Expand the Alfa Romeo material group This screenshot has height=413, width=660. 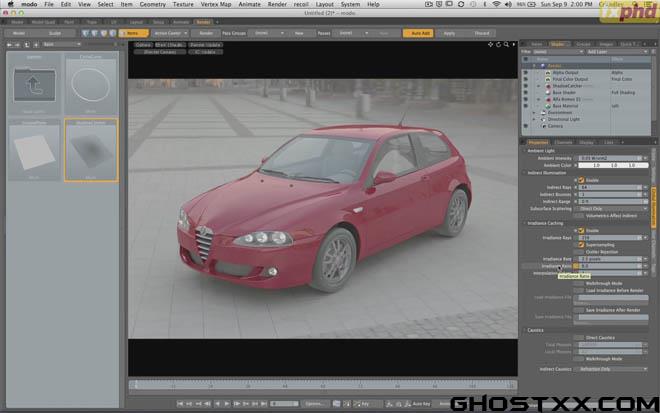(x=539, y=99)
